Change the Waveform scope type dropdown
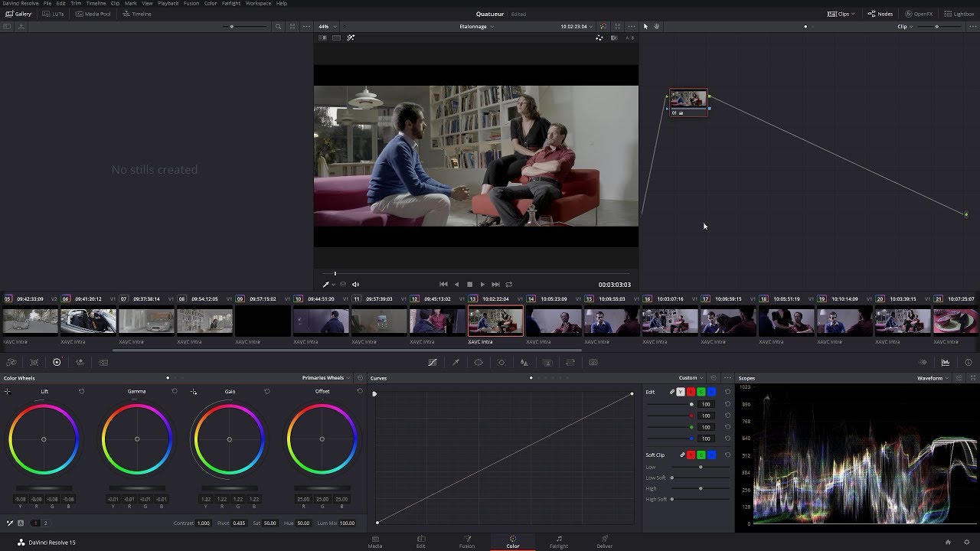The height and width of the screenshot is (551, 980). 933,378
